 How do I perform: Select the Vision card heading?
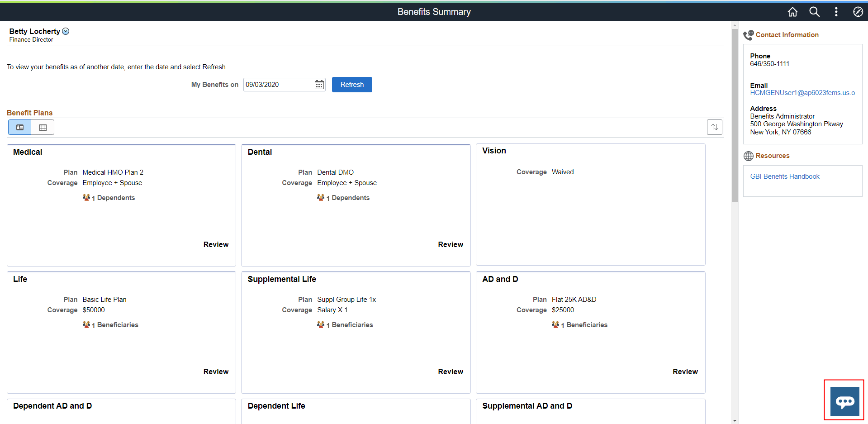pyautogui.click(x=494, y=151)
